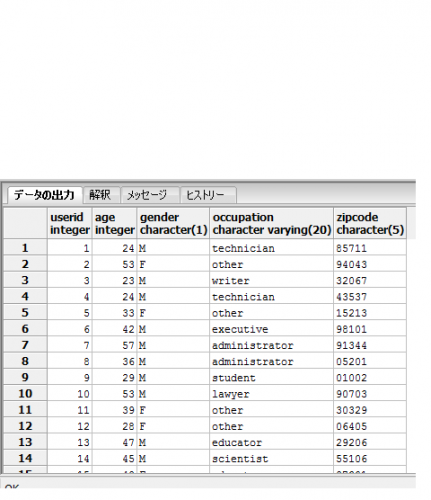Click age cell 36

point(114,361)
